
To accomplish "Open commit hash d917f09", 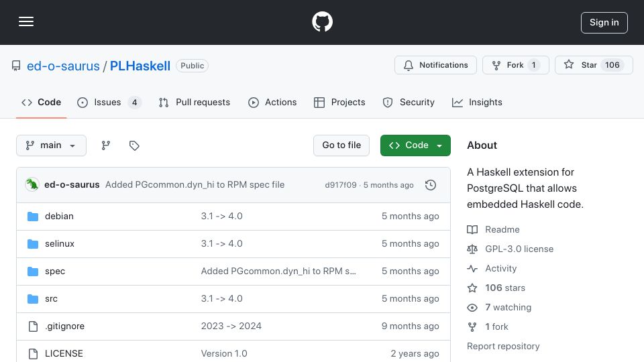I will click(x=341, y=185).
